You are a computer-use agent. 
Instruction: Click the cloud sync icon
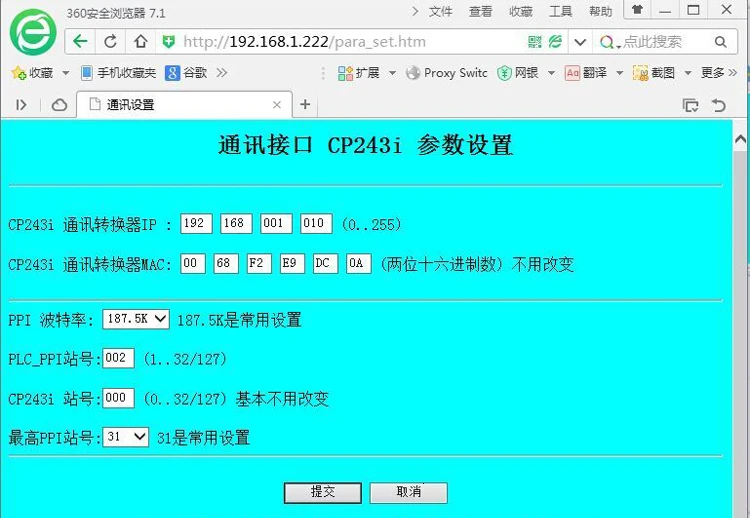[x=59, y=105]
